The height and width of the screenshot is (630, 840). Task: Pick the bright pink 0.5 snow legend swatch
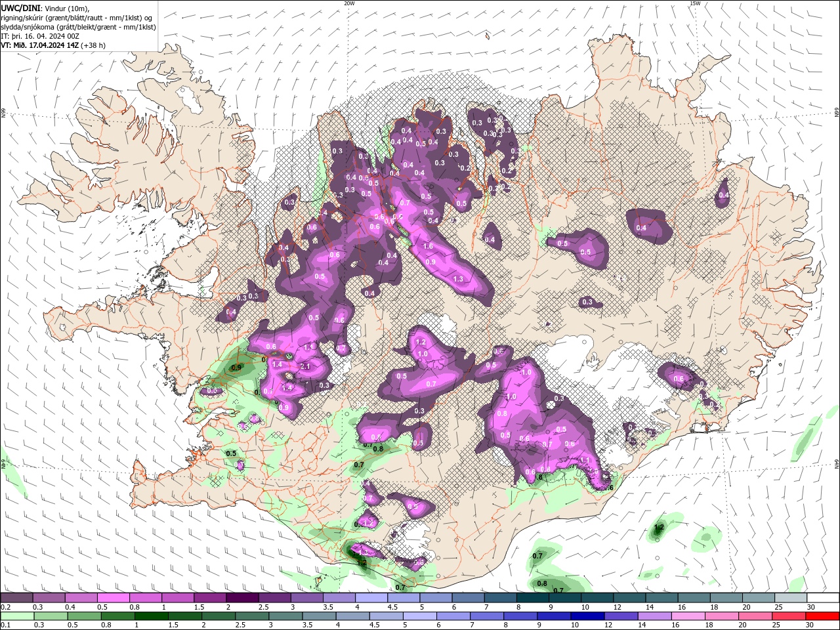coord(113,597)
